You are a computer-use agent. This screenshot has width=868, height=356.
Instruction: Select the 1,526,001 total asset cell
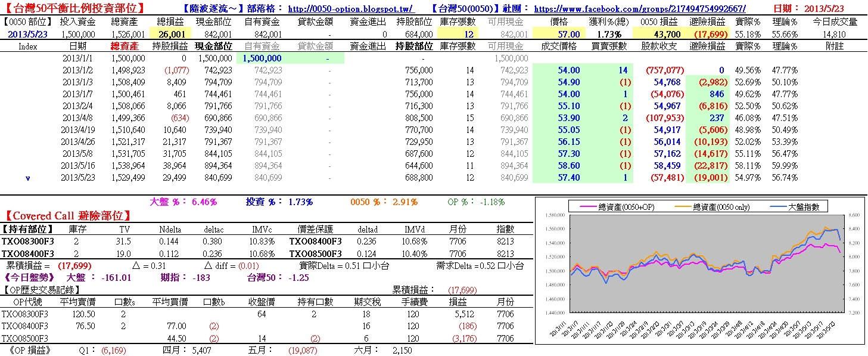point(128,35)
